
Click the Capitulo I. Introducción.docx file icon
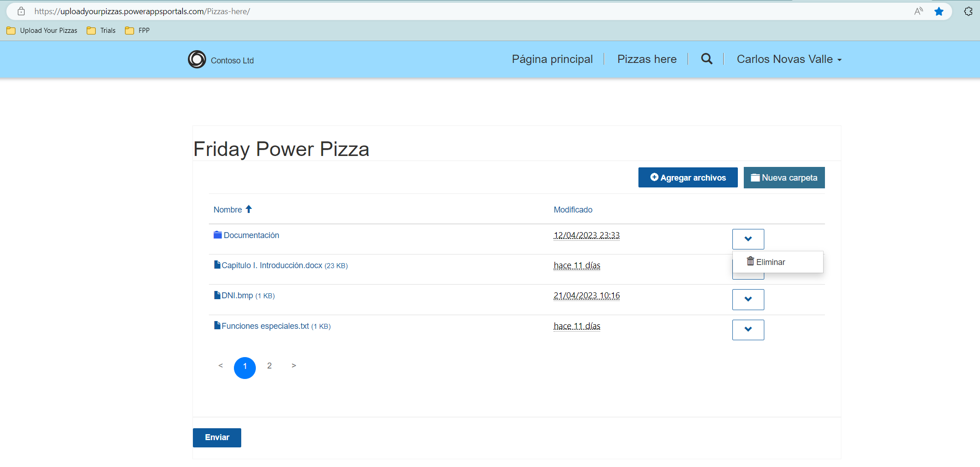pyautogui.click(x=217, y=265)
